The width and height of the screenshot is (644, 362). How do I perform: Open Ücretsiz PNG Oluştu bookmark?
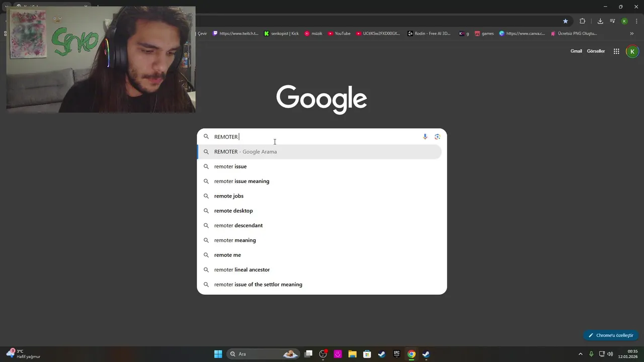click(x=574, y=34)
